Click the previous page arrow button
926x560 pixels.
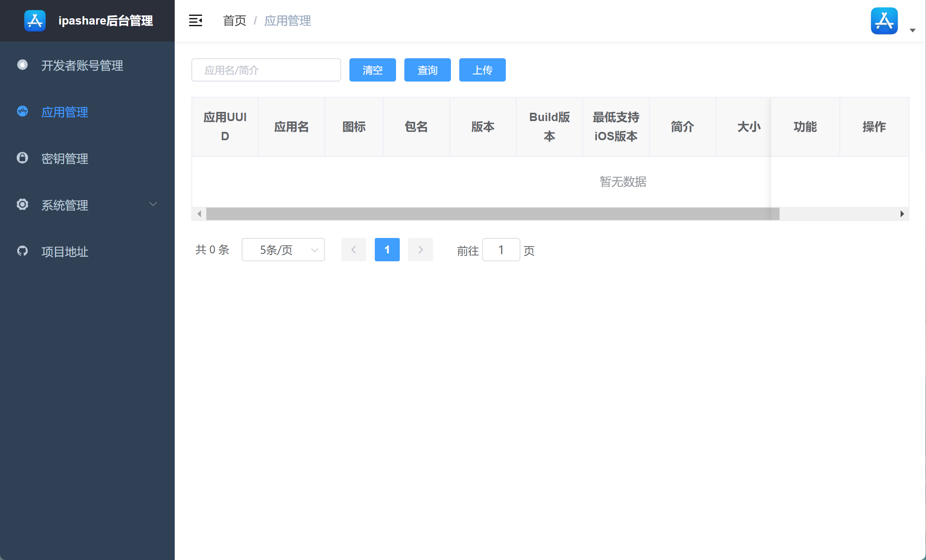click(354, 250)
